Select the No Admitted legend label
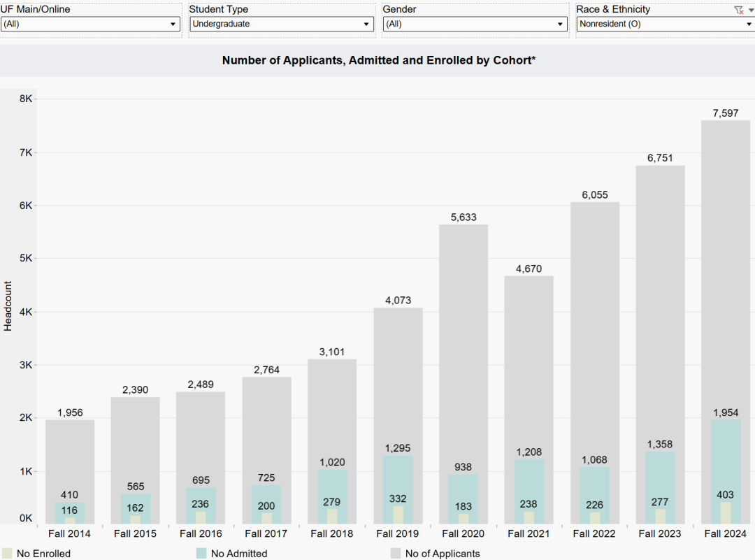The image size is (755, 560). (x=239, y=554)
